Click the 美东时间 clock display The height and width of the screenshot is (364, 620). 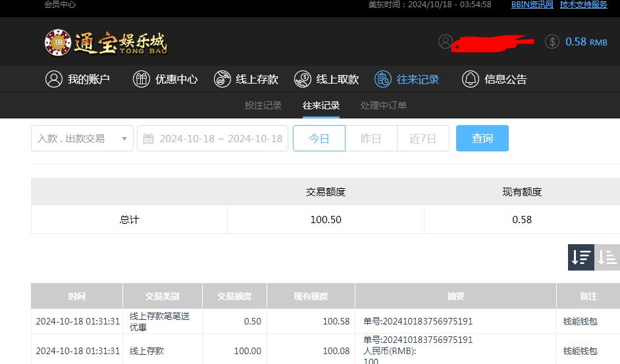click(x=430, y=5)
